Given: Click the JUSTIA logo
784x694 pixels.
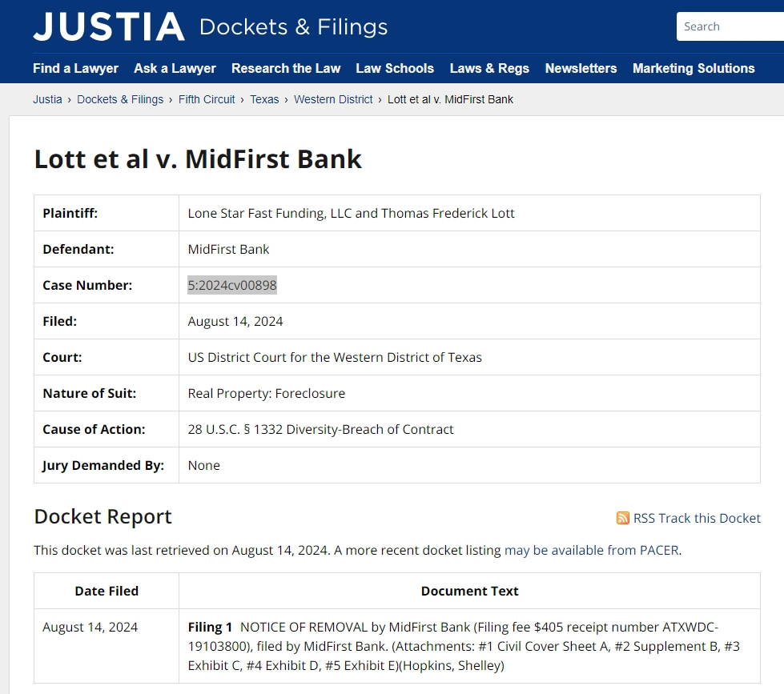Looking at the screenshot, I should [x=109, y=26].
